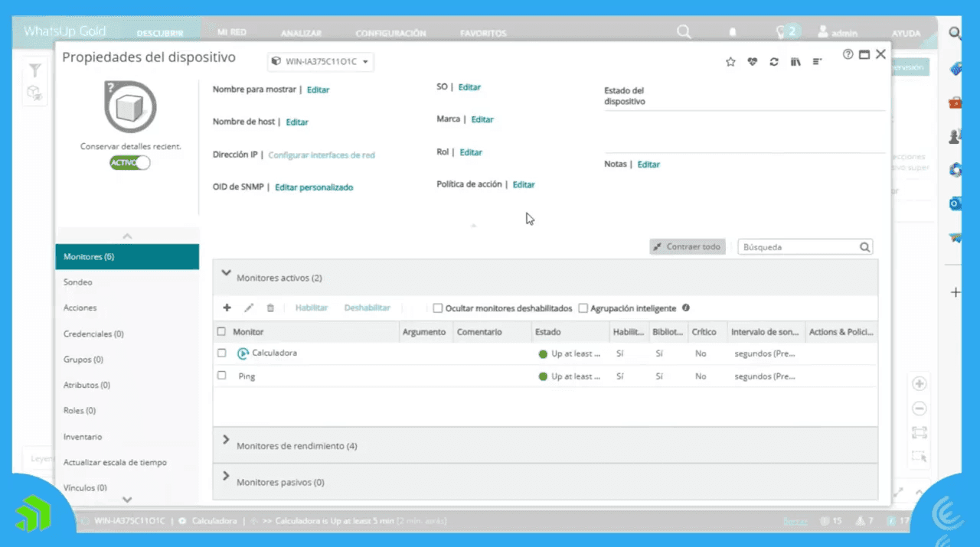Screen dimensions: 980x547
Task: Add device to favorites with star icon
Action: (x=730, y=62)
